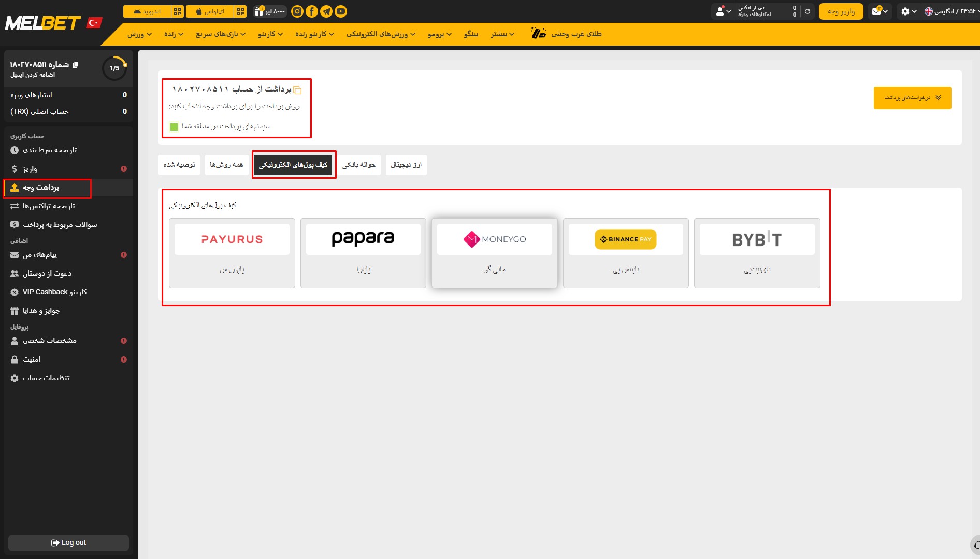The height and width of the screenshot is (559, 980).
Task: Open پیام‌های من my messages
Action: 68,255
